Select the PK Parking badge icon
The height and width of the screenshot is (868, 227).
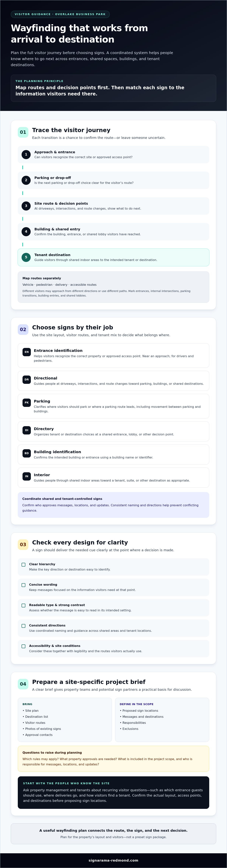pos(27,402)
